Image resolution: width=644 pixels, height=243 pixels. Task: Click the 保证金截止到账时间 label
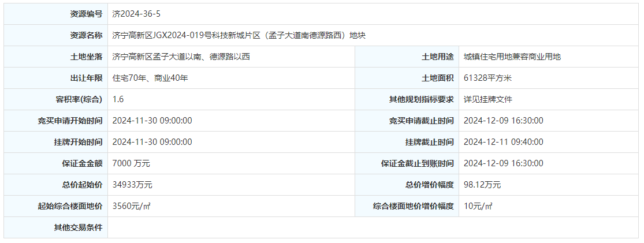click(417, 163)
